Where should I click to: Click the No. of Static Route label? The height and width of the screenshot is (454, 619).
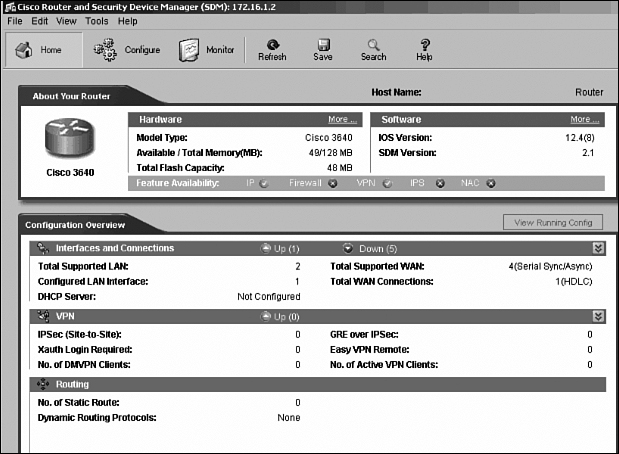click(79, 402)
